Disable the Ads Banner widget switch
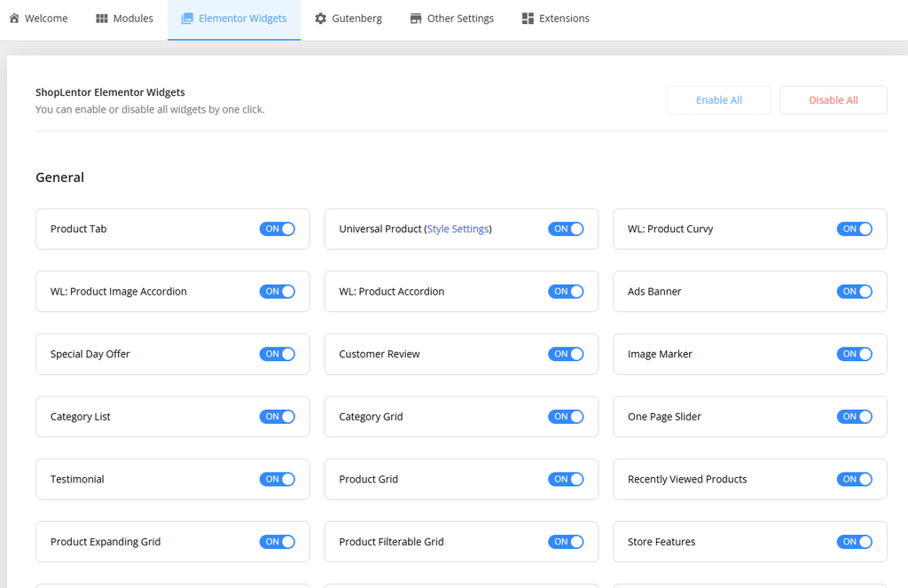Viewport: 908px width, 588px height. pyautogui.click(x=854, y=292)
